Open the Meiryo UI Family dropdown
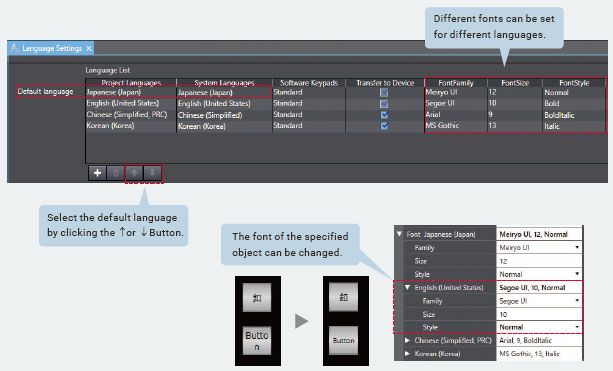 click(577, 247)
